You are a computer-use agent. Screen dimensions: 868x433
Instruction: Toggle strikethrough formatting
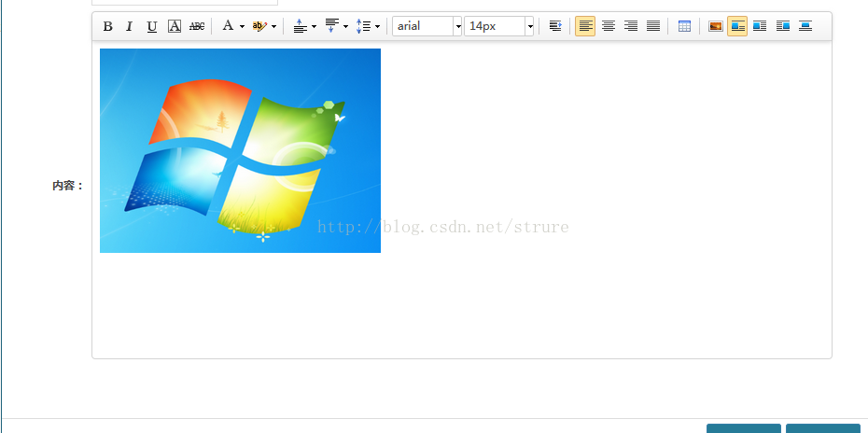point(197,26)
